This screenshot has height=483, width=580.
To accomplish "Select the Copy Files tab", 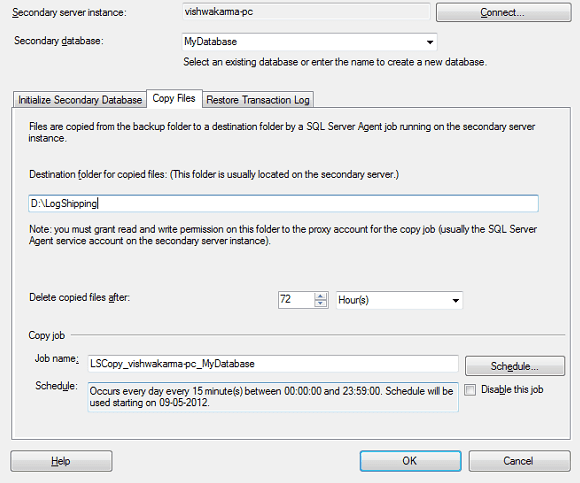I will coord(174,98).
